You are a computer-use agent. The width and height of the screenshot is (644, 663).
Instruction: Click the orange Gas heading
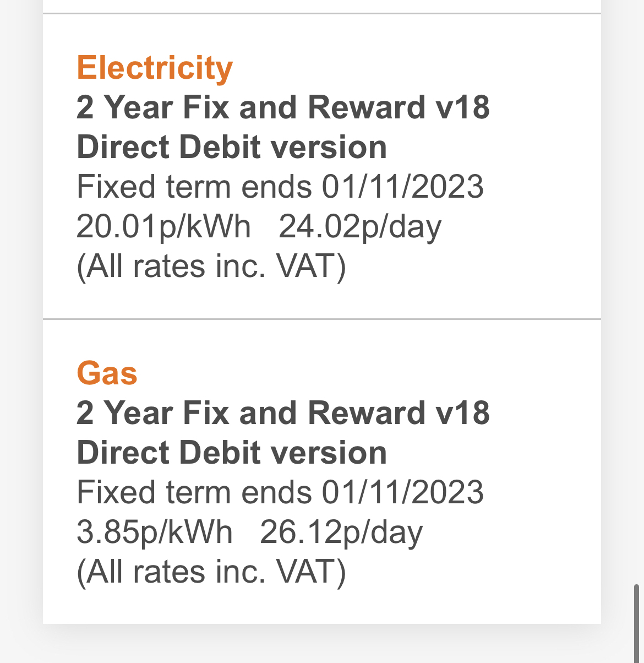[107, 373]
